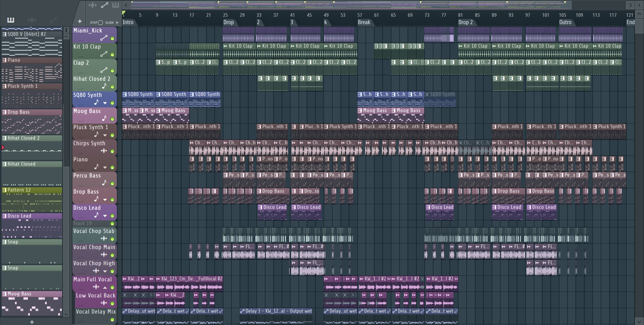Click the playlist header audio waveform icon

[93, 5]
